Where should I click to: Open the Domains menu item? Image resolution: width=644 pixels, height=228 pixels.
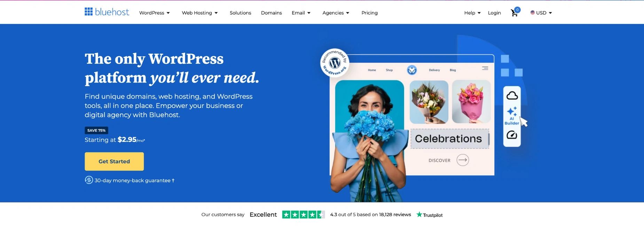(x=272, y=13)
